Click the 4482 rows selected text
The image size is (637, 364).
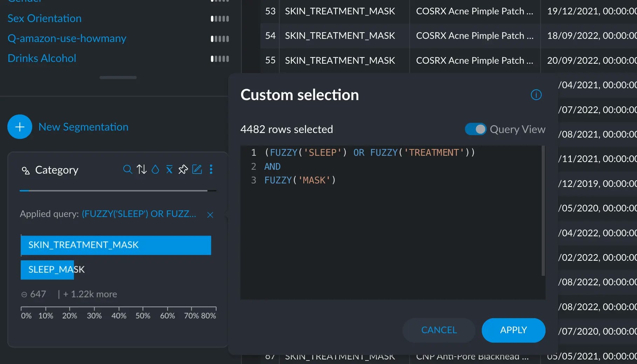pyautogui.click(x=287, y=129)
